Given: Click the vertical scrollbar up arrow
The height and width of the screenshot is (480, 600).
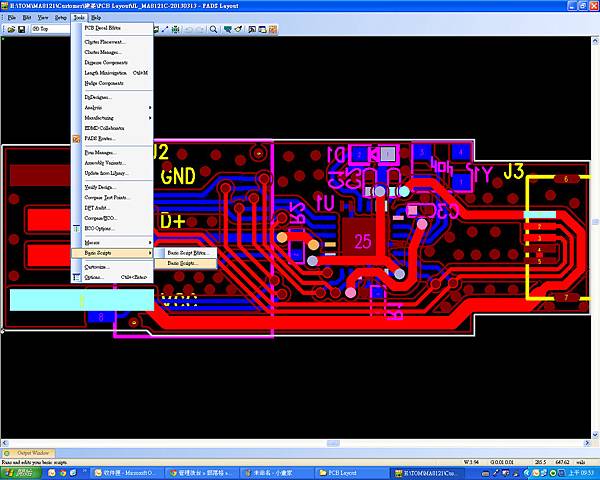Looking at the screenshot, I should pos(595,41).
